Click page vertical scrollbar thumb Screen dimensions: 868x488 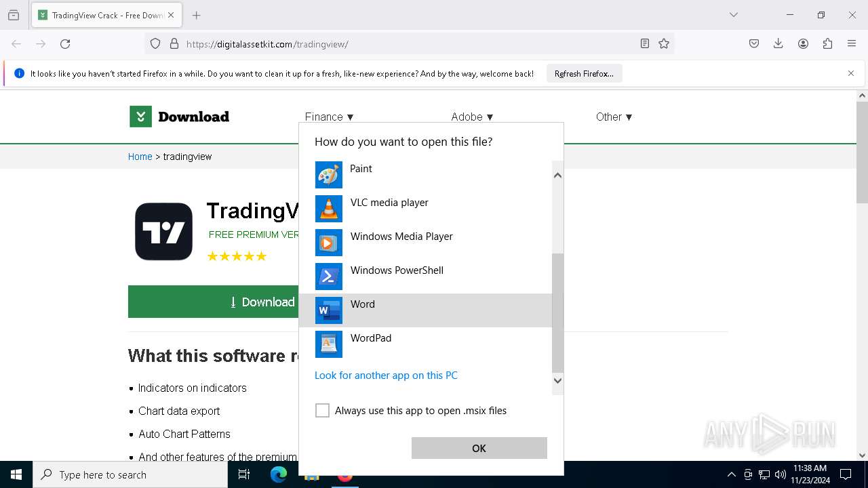(x=862, y=152)
